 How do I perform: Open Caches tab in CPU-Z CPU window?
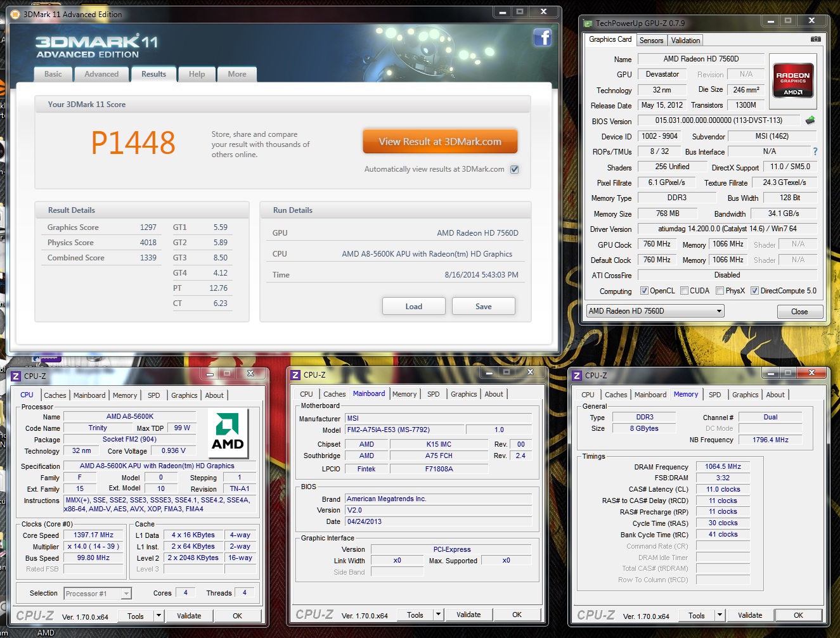pos(55,395)
